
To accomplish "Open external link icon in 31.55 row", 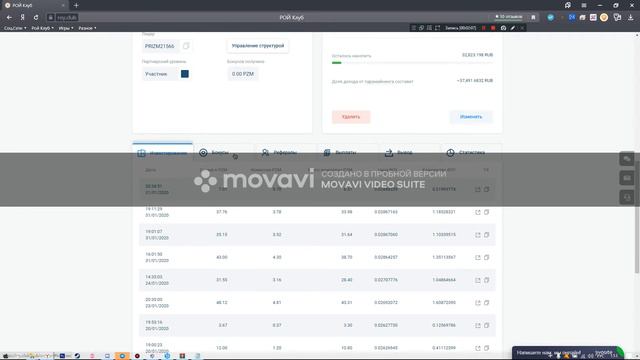I will [x=478, y=280].
